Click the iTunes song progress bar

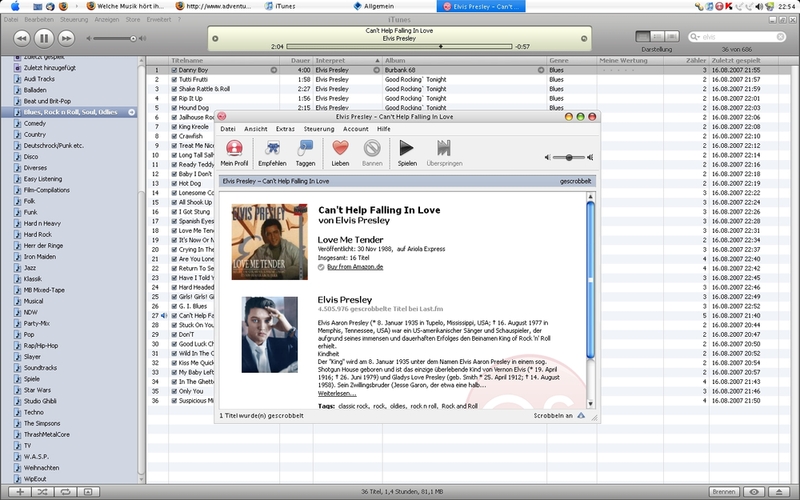(399, 46)
